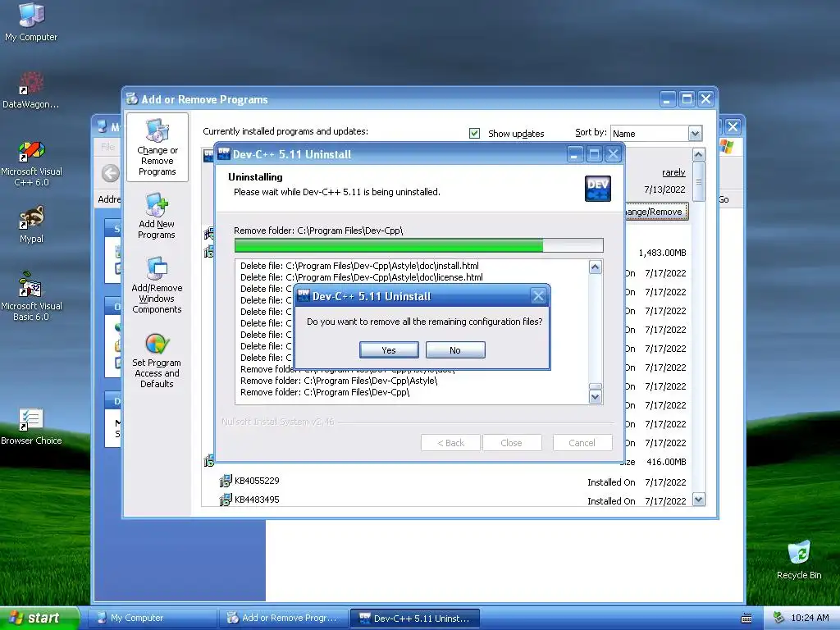
Task: Open the Browser Choice shortcut
Action: coord(31,427)
